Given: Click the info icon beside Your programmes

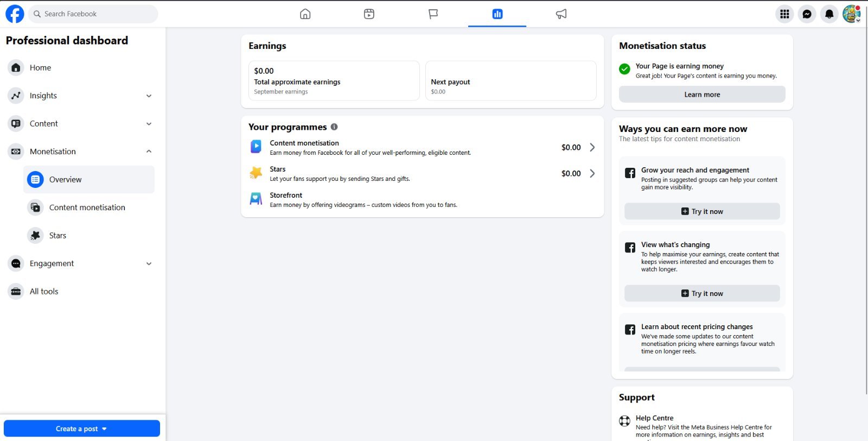Looking at the screenshot, I should pyautogui.click(x=334, y=127).
